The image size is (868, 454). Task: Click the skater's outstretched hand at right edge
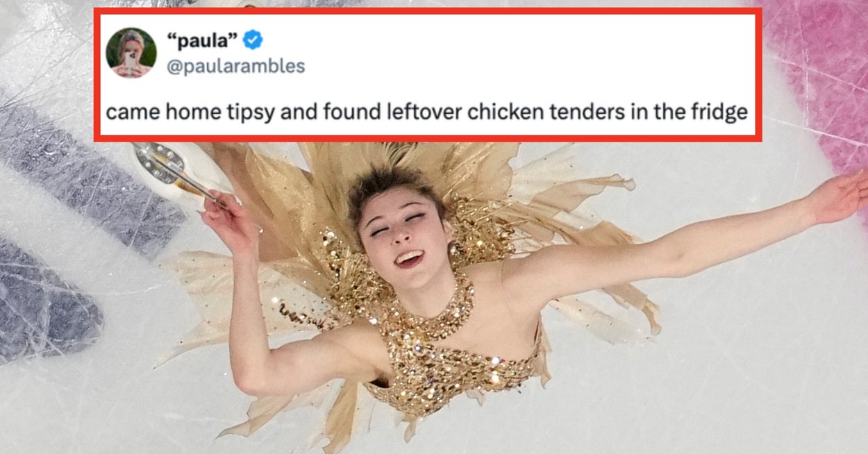coord(840,198)
